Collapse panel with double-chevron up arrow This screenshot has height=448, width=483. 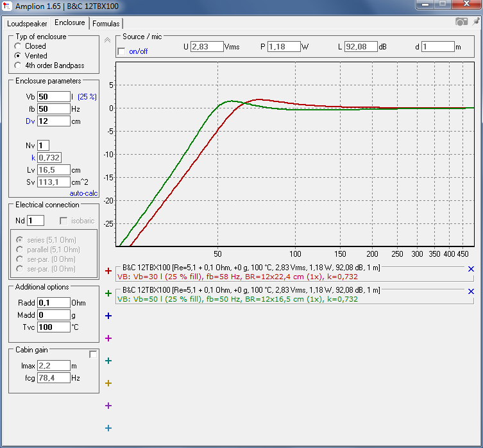pos(107,40)
